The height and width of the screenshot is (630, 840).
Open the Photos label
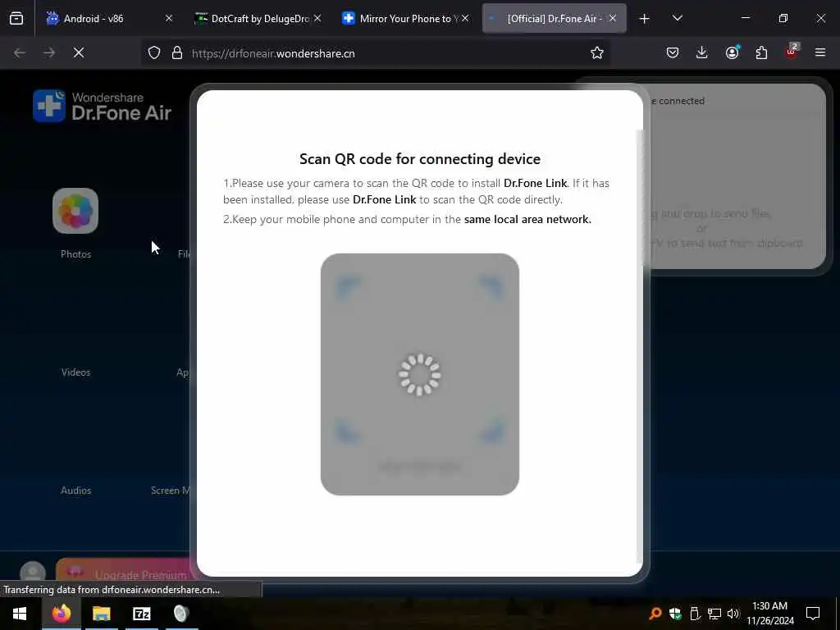click(75, 254)
